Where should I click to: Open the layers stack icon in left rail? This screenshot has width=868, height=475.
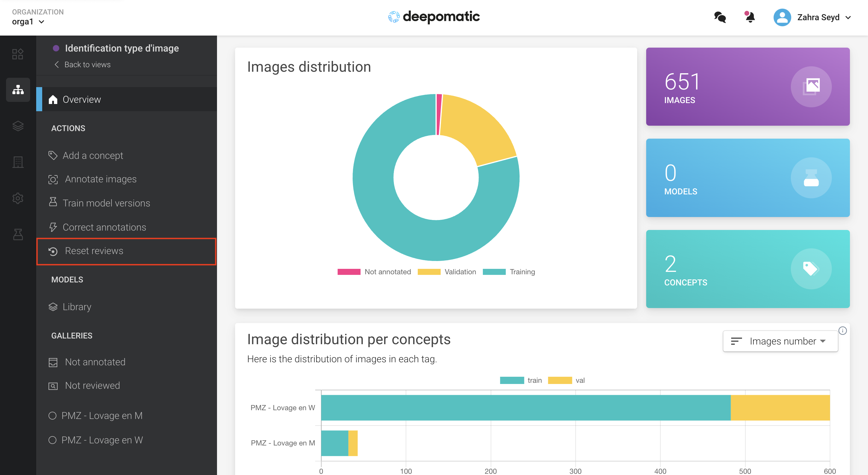tap(18, 126)
